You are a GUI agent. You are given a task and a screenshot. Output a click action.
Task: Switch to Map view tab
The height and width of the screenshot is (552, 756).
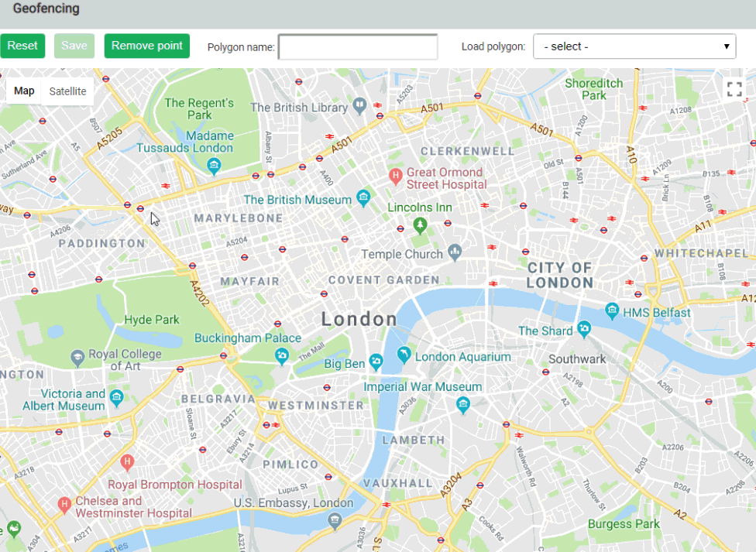pos(23,91)
